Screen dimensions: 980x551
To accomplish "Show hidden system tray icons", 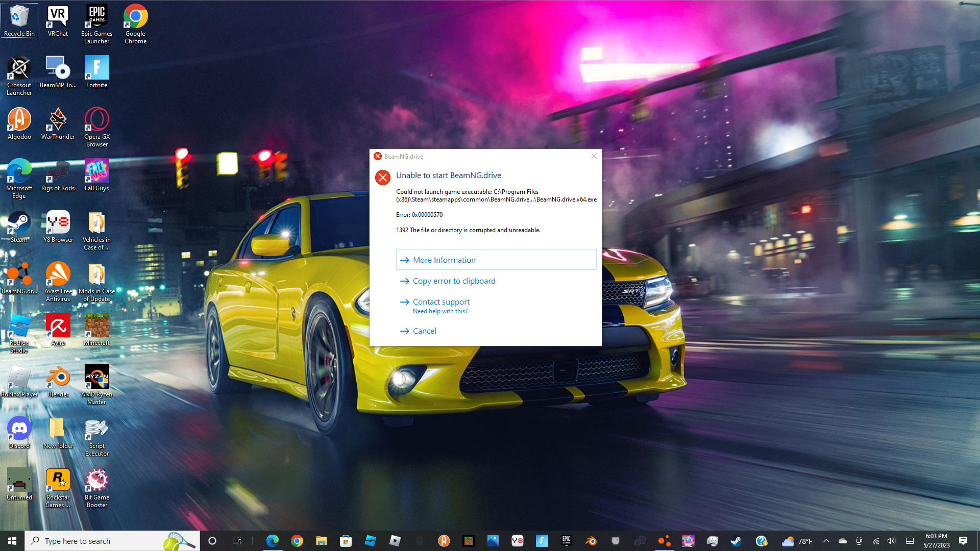I will (826, 541).
